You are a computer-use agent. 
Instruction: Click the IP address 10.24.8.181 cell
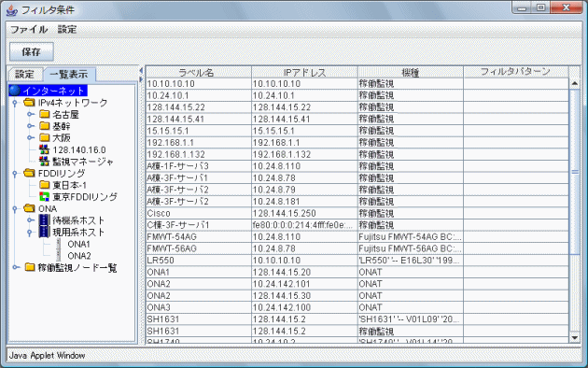click(x=304, y=202)
